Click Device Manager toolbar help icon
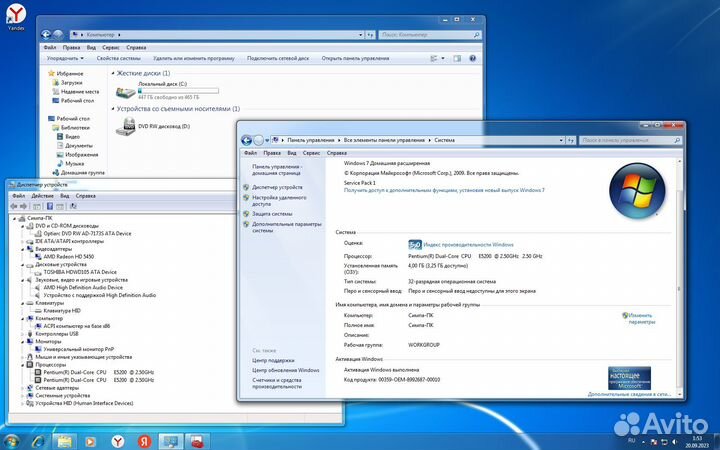Image resolution: width=720 pixels, height=450 pixels. pyautogui.click(x=50, y=206)
